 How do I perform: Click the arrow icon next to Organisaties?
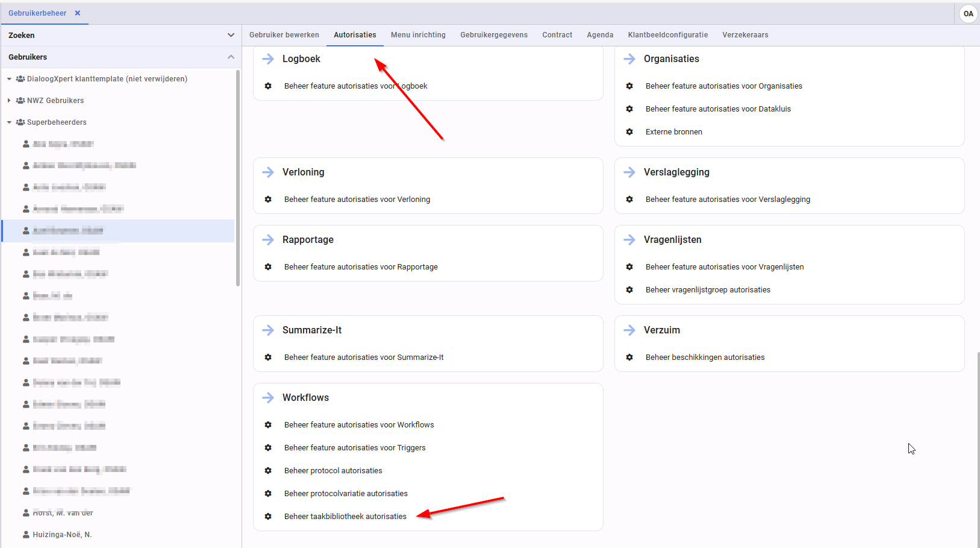629,58
